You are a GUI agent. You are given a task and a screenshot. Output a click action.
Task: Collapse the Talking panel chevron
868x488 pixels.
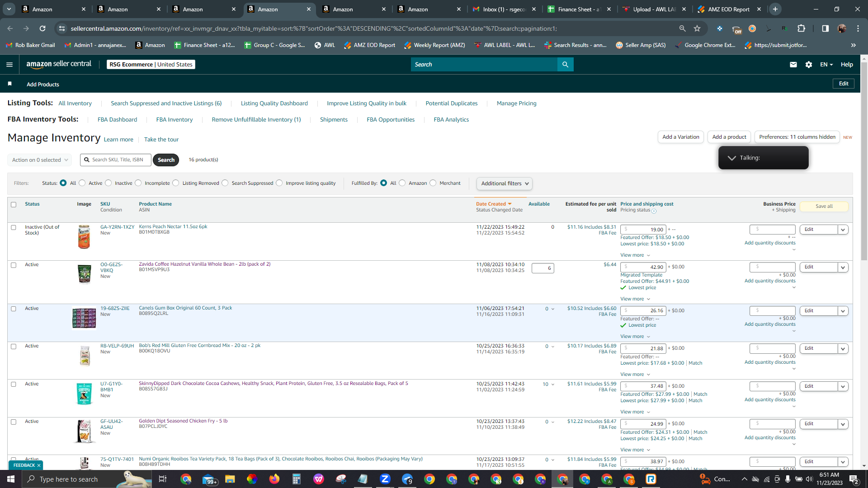coord(731,158)
